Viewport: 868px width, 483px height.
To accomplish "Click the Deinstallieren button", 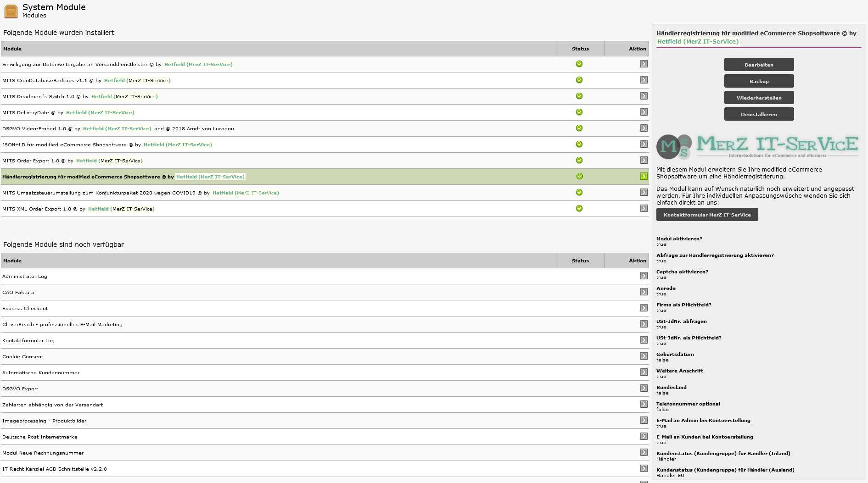I will pyautogui.click(x=759, y=114).
